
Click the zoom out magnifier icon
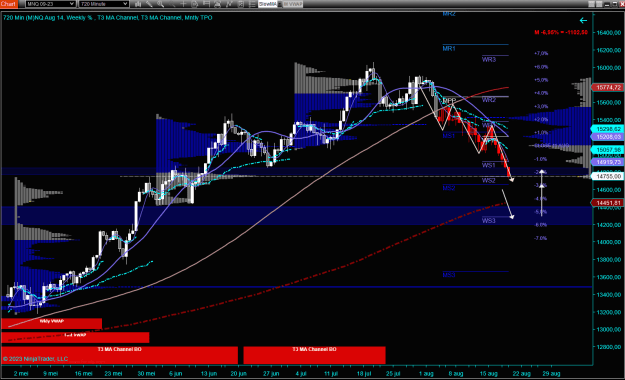pyautogui.click(x=173, y=4)
